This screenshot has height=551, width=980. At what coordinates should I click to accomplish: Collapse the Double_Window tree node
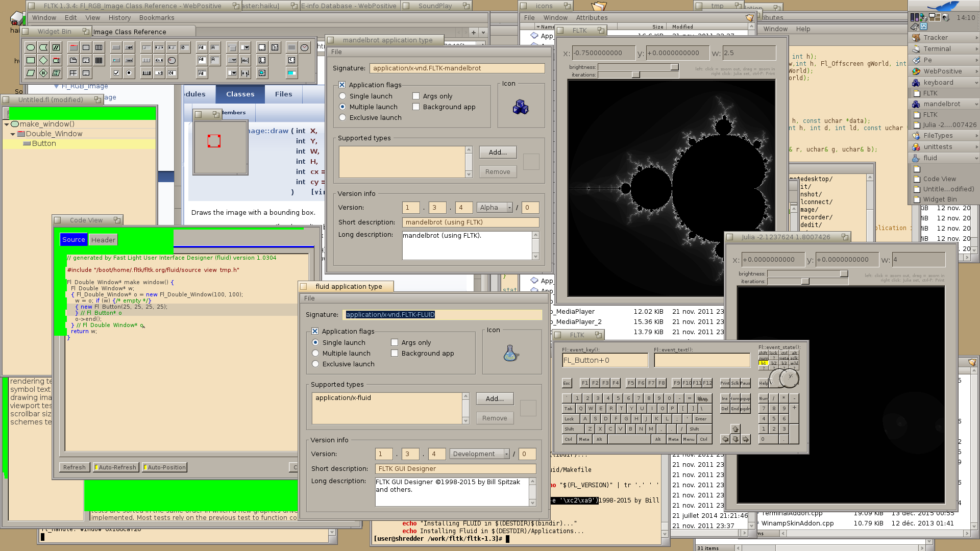[13, 134]
